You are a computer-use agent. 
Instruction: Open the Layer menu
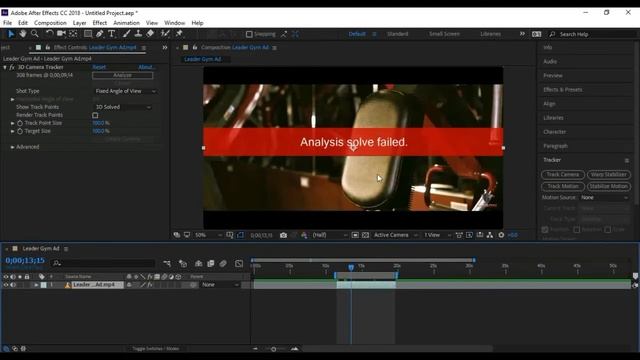pyautogui.click(x=79, y=23)
